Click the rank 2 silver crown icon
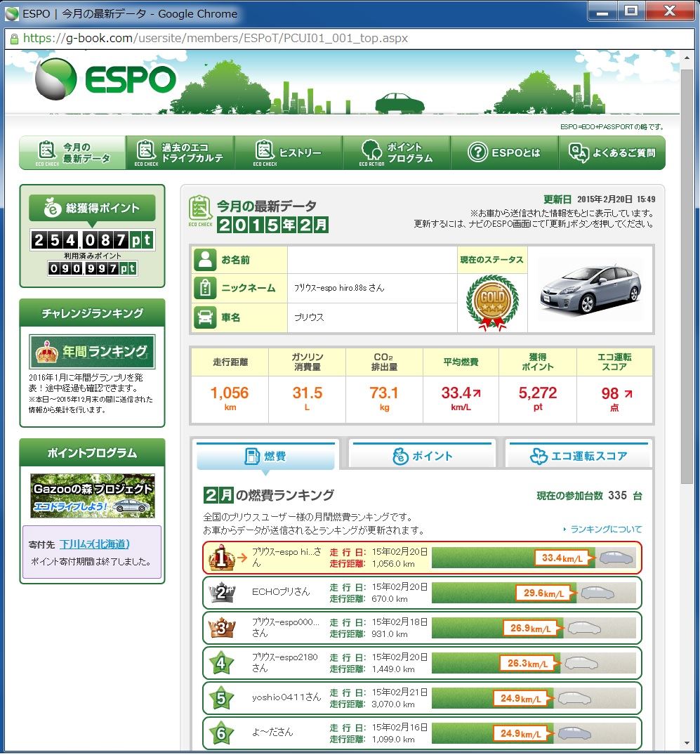700x755 pixels. pos(221,593)
